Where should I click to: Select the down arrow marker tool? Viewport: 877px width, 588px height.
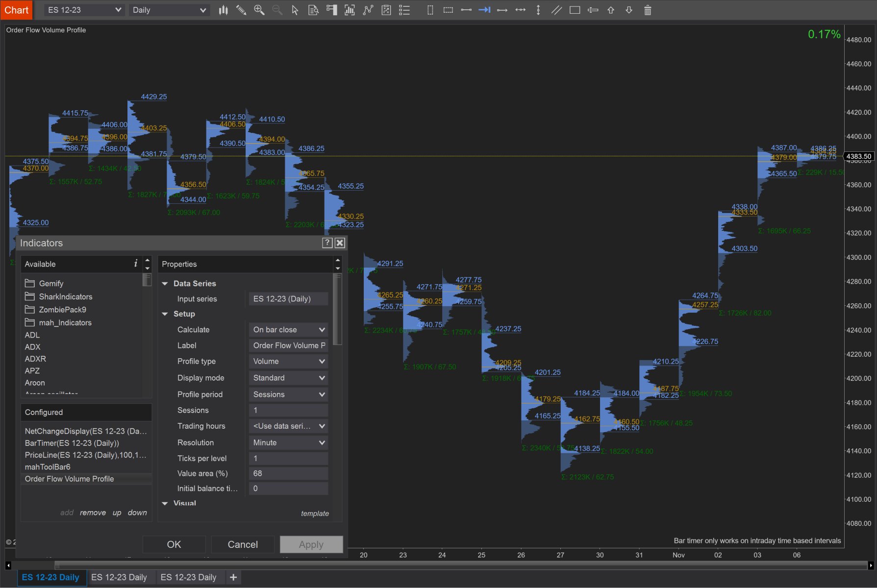point(629,10)
